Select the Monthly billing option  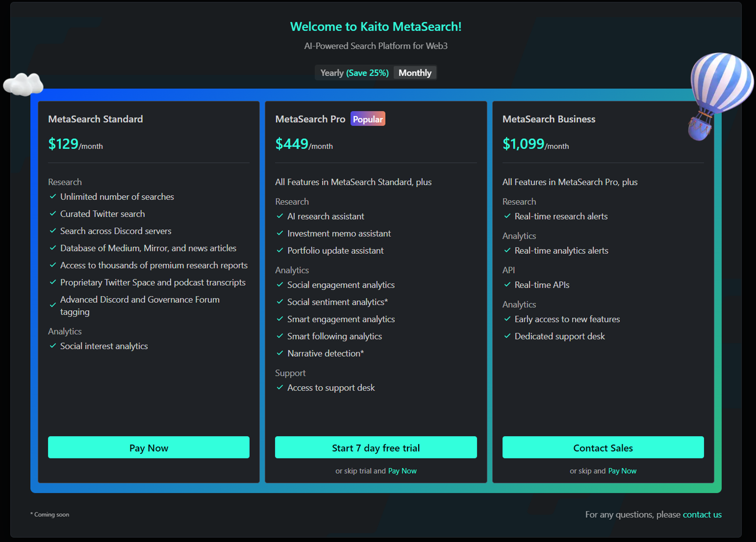tap(415, 73)
